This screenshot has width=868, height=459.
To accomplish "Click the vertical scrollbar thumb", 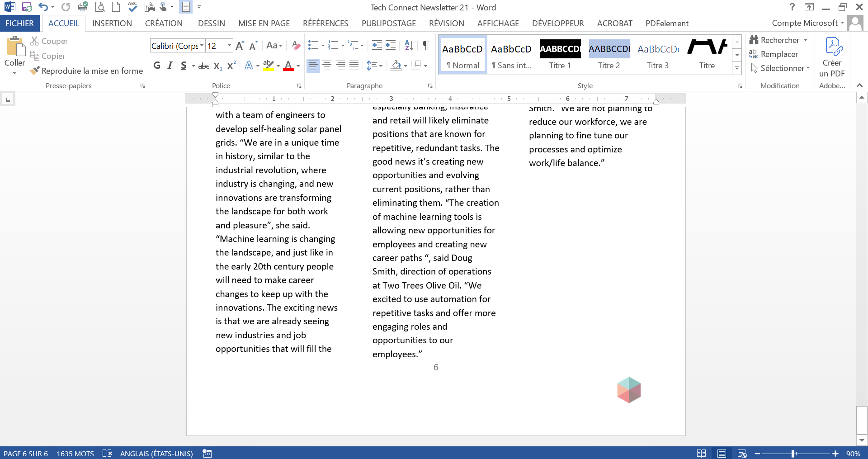I will [862, 420].
